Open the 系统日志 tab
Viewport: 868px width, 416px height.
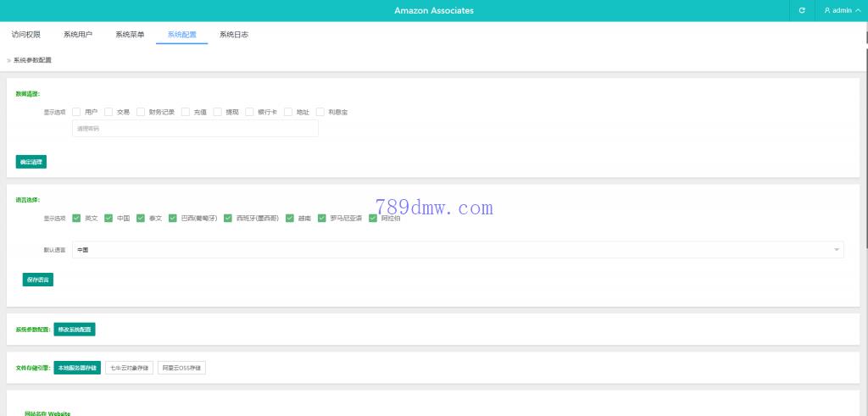point(233,35)
